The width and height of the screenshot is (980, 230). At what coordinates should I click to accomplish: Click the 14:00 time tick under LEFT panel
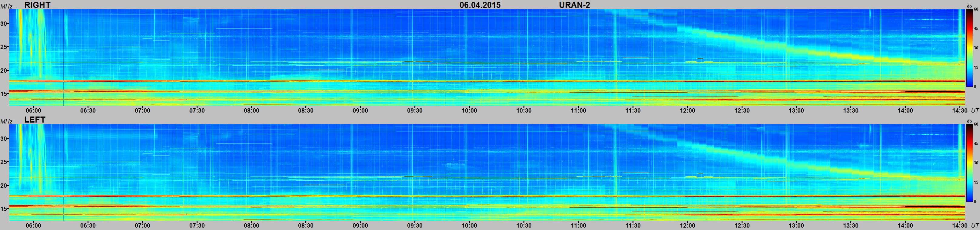coord(905,225)
